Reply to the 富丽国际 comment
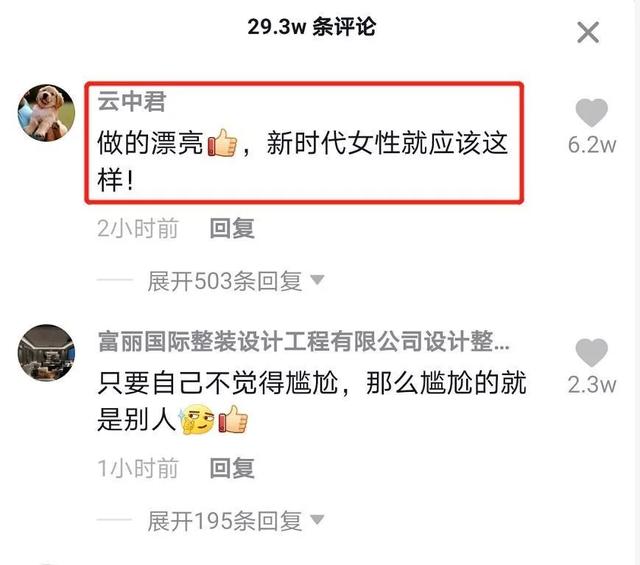 (x=232, y=468)
